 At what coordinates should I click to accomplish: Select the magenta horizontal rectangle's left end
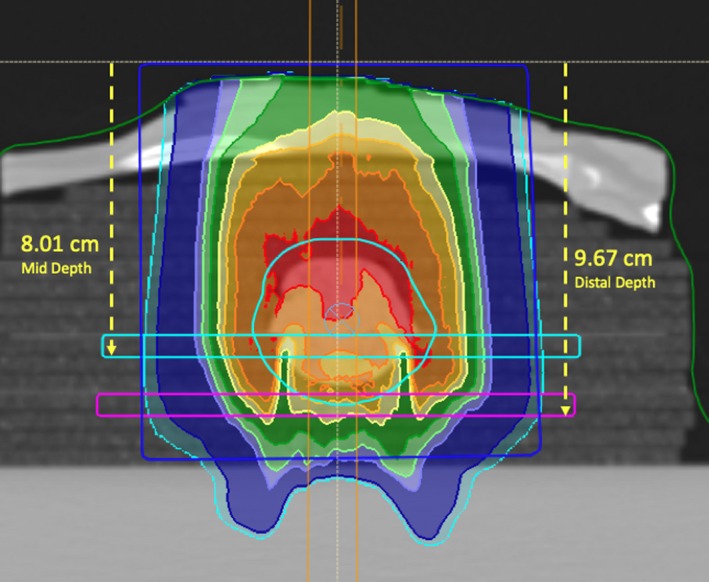point(100,404)
